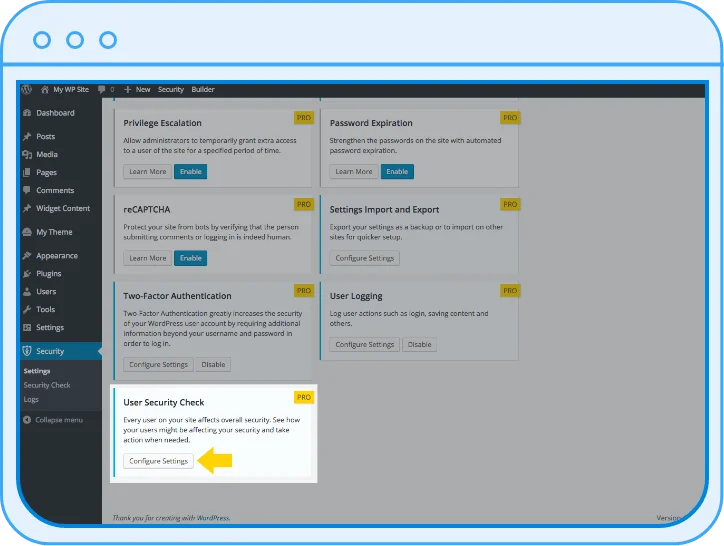724x546 pixels.
Task: Open comments bubble in admin bar
Action: (x=102, y=89)
